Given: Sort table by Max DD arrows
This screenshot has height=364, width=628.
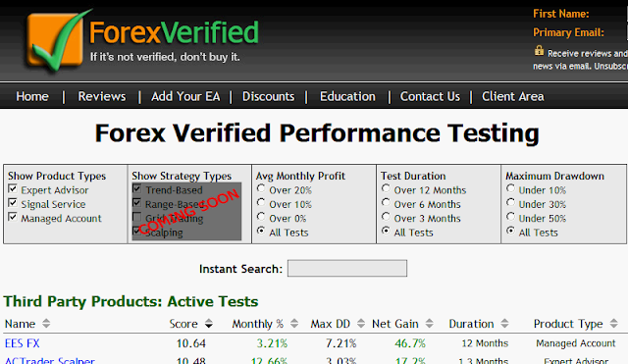Looking at the screenshot, I should [x=361, y=324].
